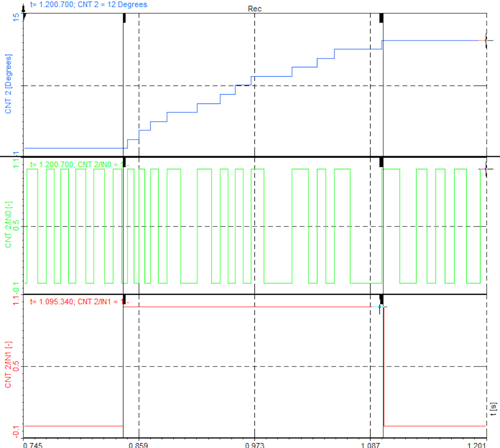The width and height of the screenshot is (500, 448).
Task: Click the 1.087 time axis value
Action: (370, 445)
